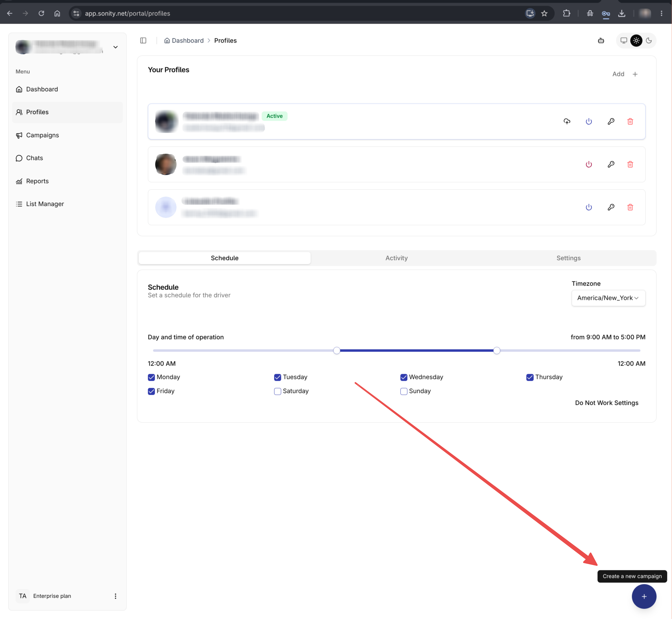Check the Saturday checkbox
Screen dimensions: 672x619
point(277,391)
